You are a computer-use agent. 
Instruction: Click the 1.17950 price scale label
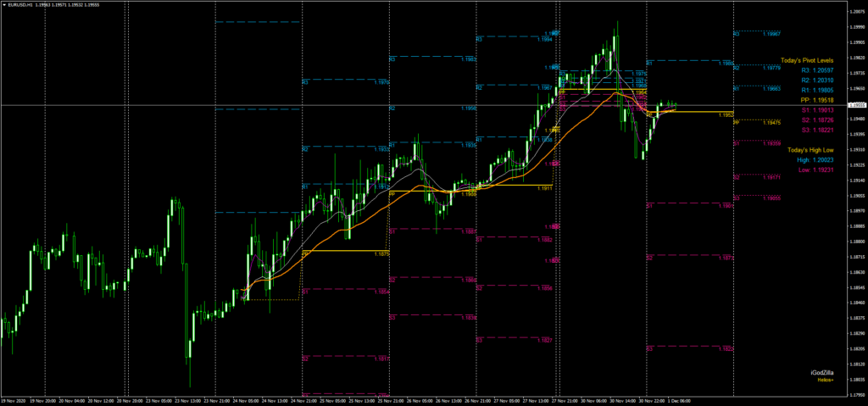858,395
